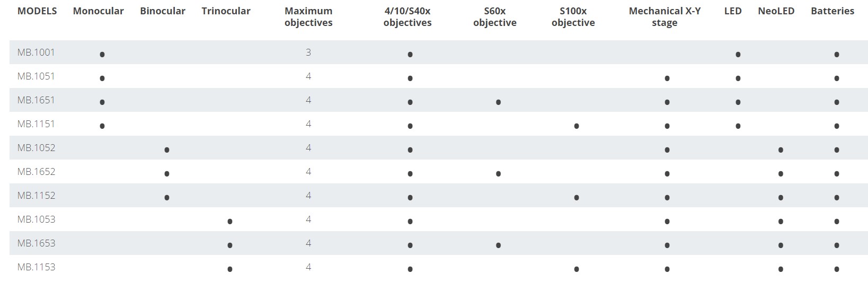Click the NeoLED column header

[776, 11]
